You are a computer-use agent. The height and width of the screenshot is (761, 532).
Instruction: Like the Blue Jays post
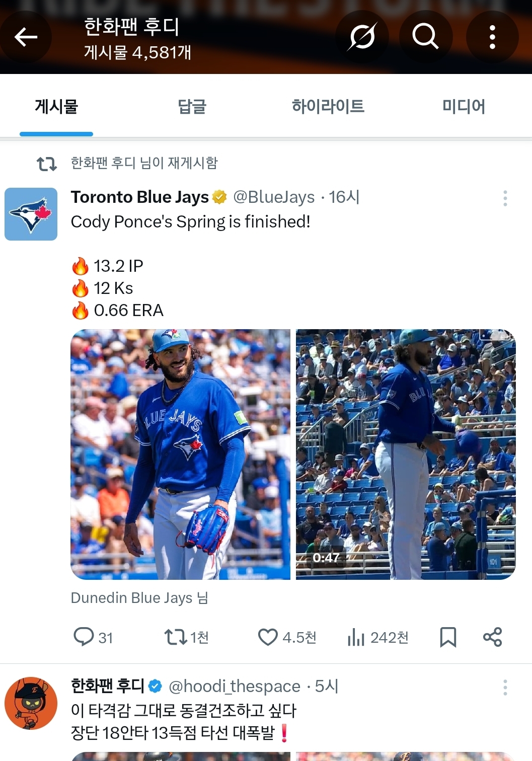[x=268, y=637]
